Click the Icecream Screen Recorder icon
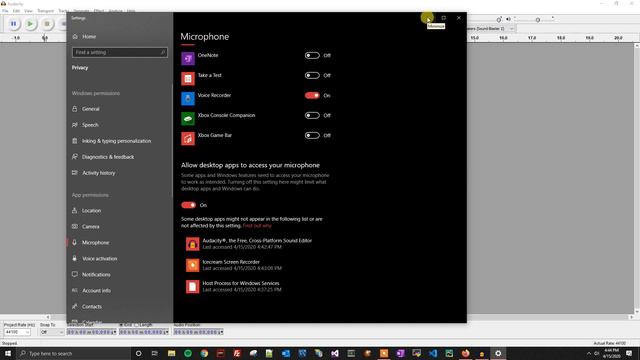This screenshot has width=640, height=360. tap(193, 265)
